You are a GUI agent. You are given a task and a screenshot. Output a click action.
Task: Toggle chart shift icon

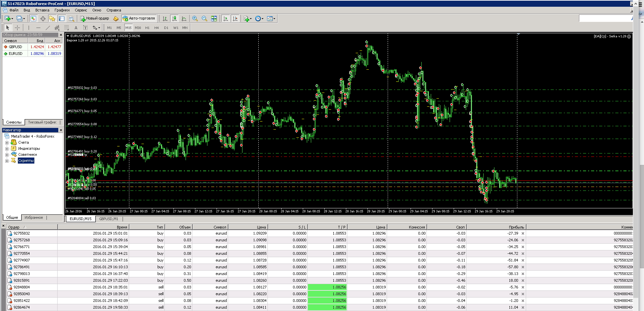pyautogui.click(x=235, y=19)
